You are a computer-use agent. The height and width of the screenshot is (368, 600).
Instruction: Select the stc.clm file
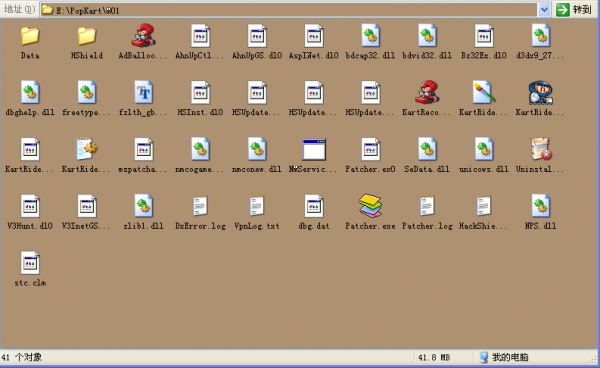(30, 263)
